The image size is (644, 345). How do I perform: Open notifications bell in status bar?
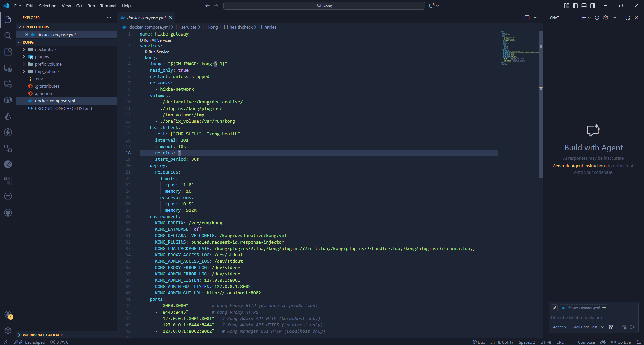pos(639,342)
